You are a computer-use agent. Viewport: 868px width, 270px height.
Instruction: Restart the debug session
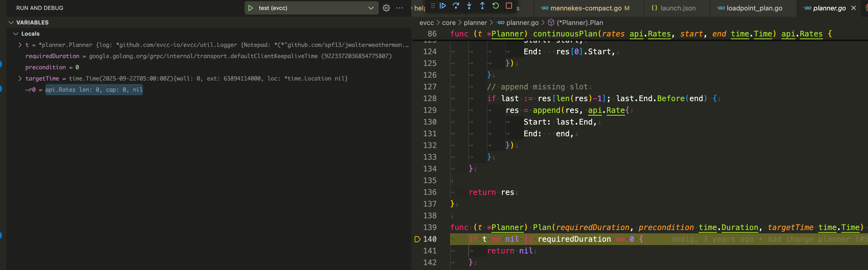coord(495,5)
